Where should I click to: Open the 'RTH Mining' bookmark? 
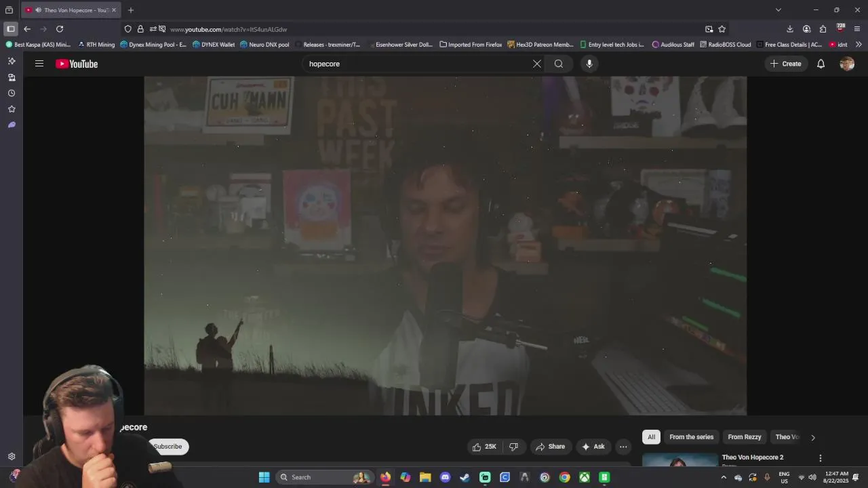click(x=96, y=45)
